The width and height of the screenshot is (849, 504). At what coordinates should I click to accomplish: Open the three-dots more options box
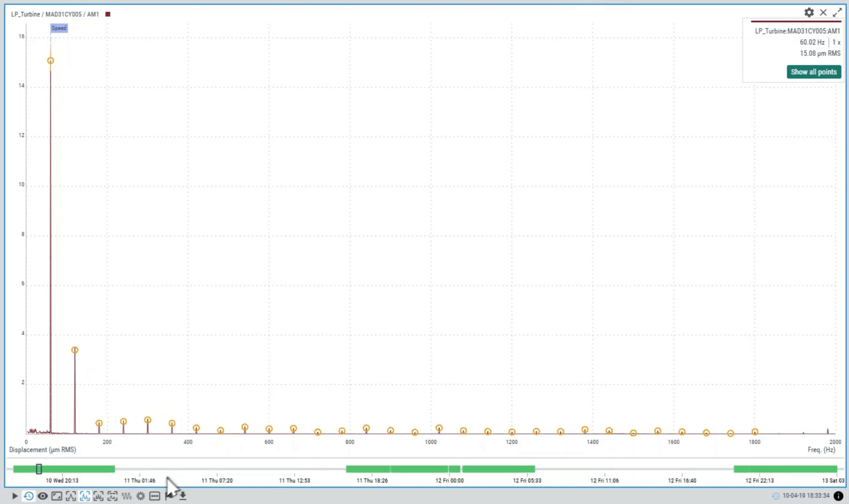[155, 496]
